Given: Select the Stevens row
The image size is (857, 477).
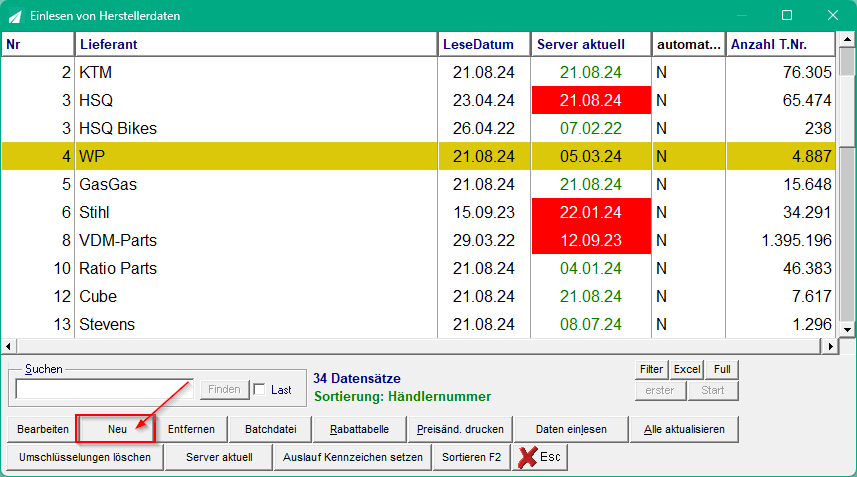Looking at the screenshot, I should 419,325.
